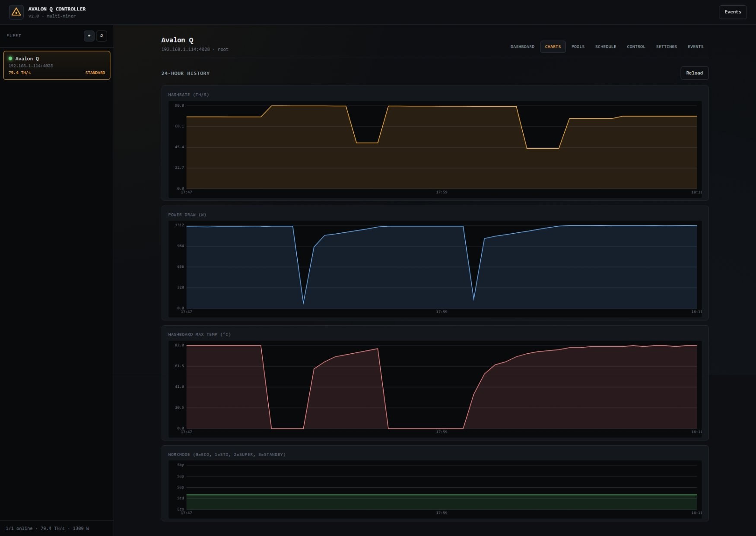The image size is (756, 536).
Task: Click the "984" power axis label
Action: (180, 246)
